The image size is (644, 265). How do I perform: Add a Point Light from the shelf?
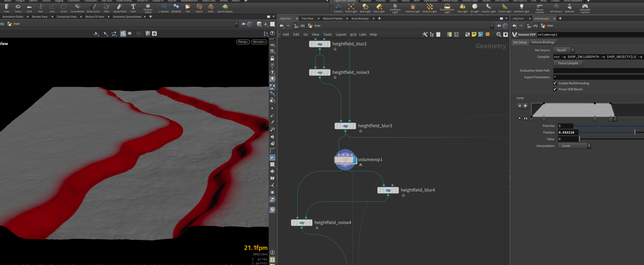pos(351,8)
